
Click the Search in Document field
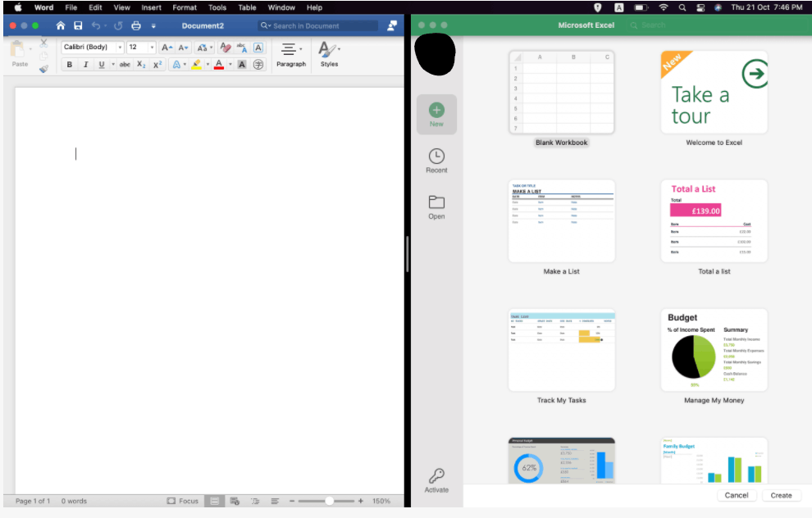coord(318,25)
